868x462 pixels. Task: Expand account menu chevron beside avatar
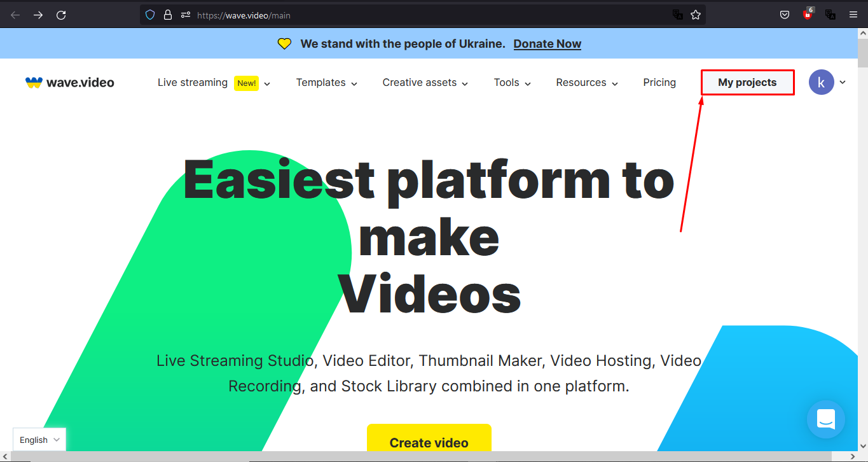[843, 82]
